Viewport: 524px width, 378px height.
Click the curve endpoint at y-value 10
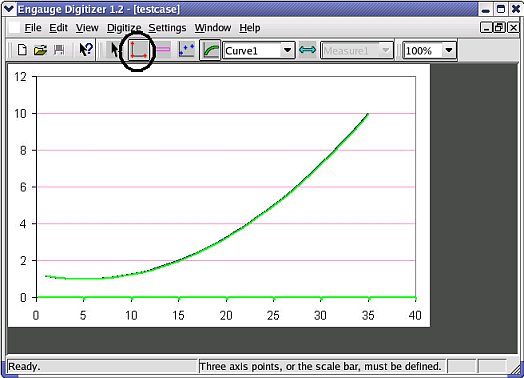tap(367, 114)
